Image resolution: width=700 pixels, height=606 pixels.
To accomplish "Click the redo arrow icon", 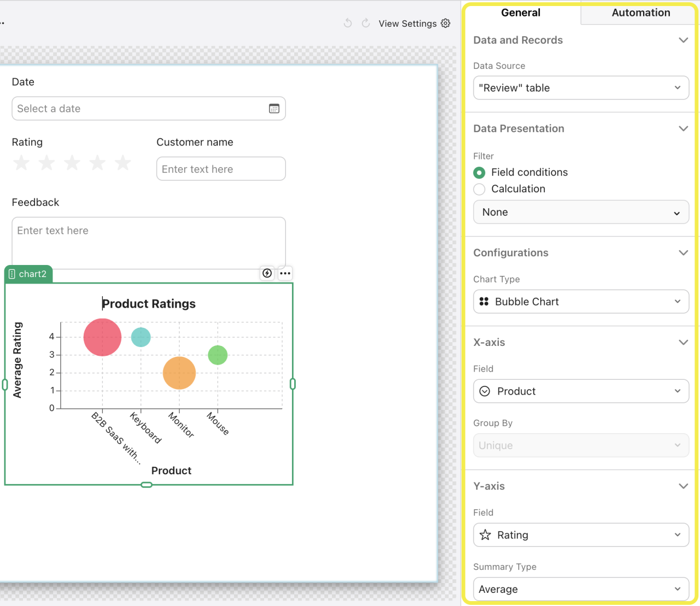I will (366, 23).
